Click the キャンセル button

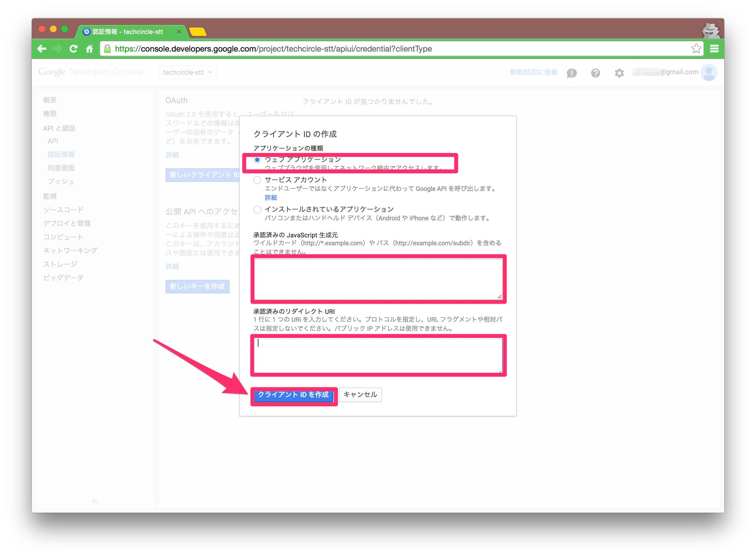(x=360, y=395)
